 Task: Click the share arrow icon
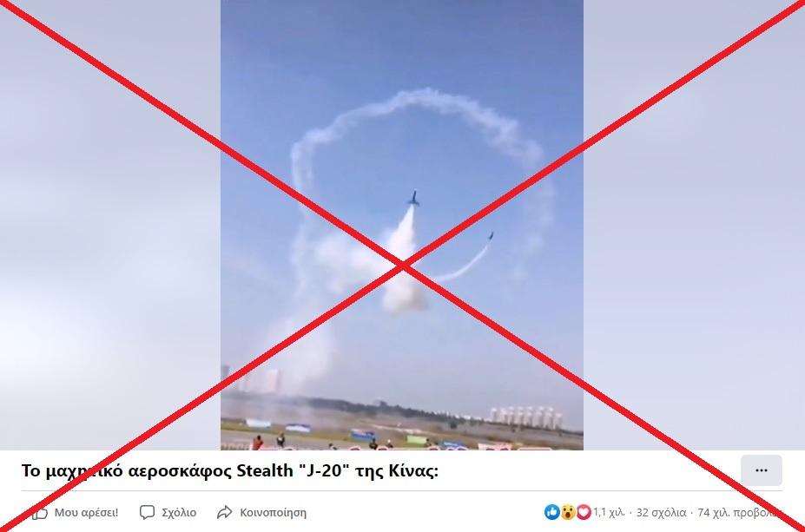click(x=224, y=512)
